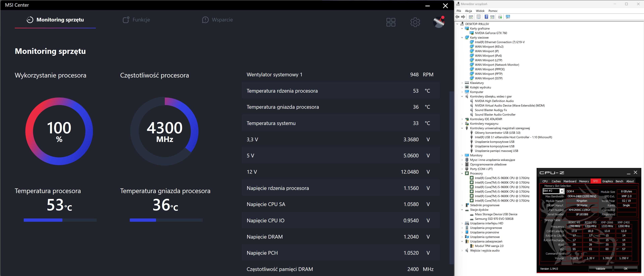Screen dimensions: 644x276
Task: Click the OK button in CPU-Z
Action: tap(626, 268)
